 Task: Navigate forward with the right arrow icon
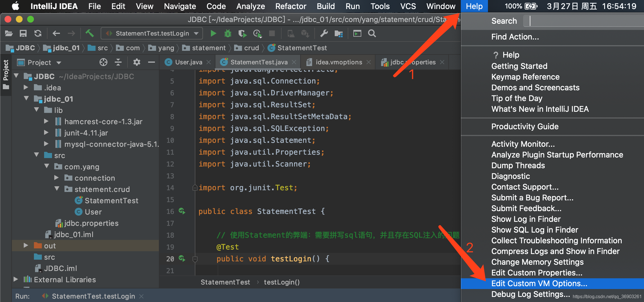(x=71, y=34)
